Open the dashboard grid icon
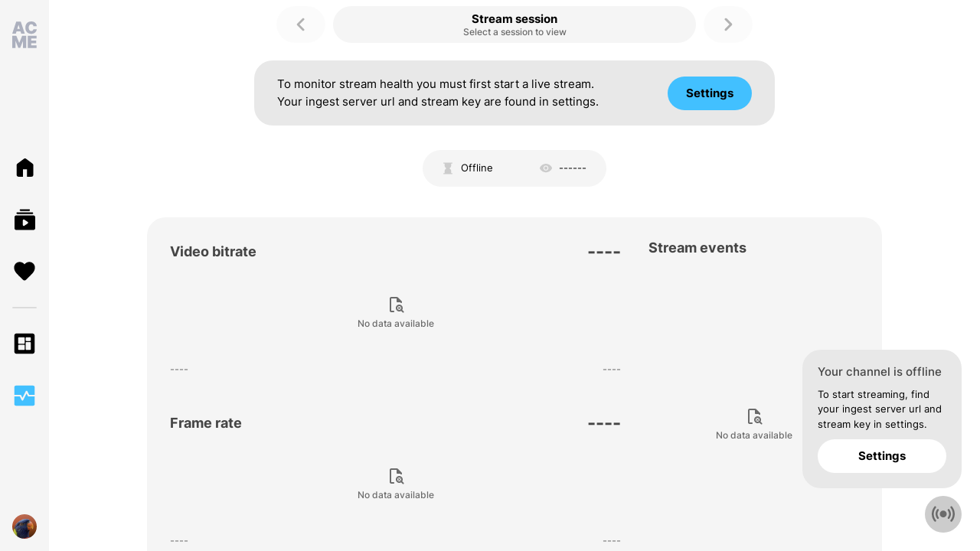The image size is (980, 551). coord(24,344)
